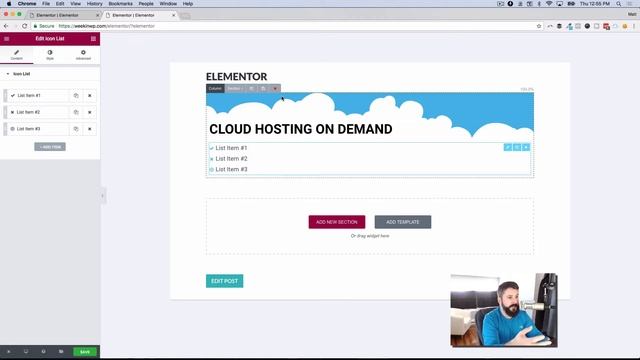Switch to the first Elementor browser tab
Image resolution: width=640 pixels, height=360 pixels.
click(63, 15)
